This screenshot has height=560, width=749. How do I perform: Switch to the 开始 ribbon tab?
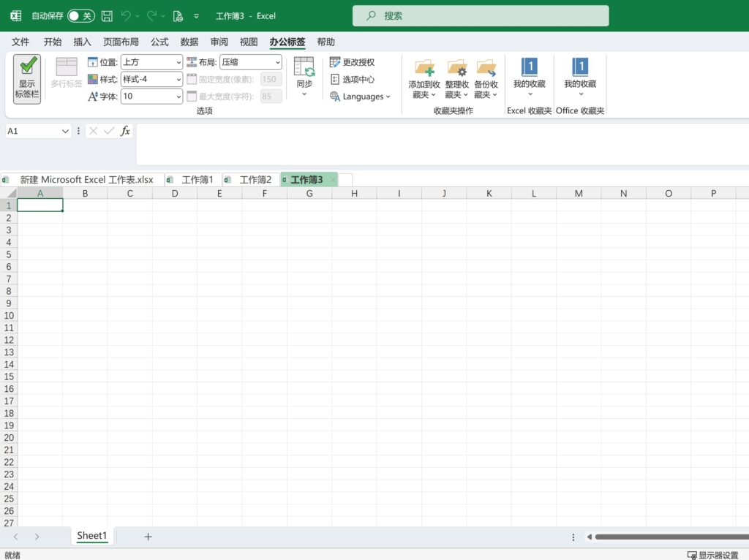click(x=53, y=42)
